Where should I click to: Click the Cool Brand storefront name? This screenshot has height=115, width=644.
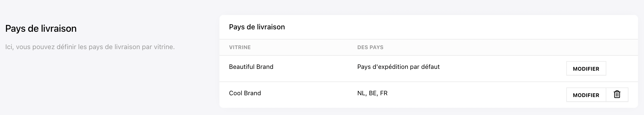(x=245, y=93)
